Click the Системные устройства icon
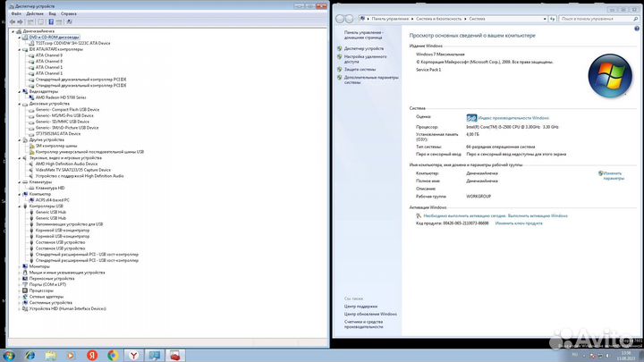 (25, 302)
